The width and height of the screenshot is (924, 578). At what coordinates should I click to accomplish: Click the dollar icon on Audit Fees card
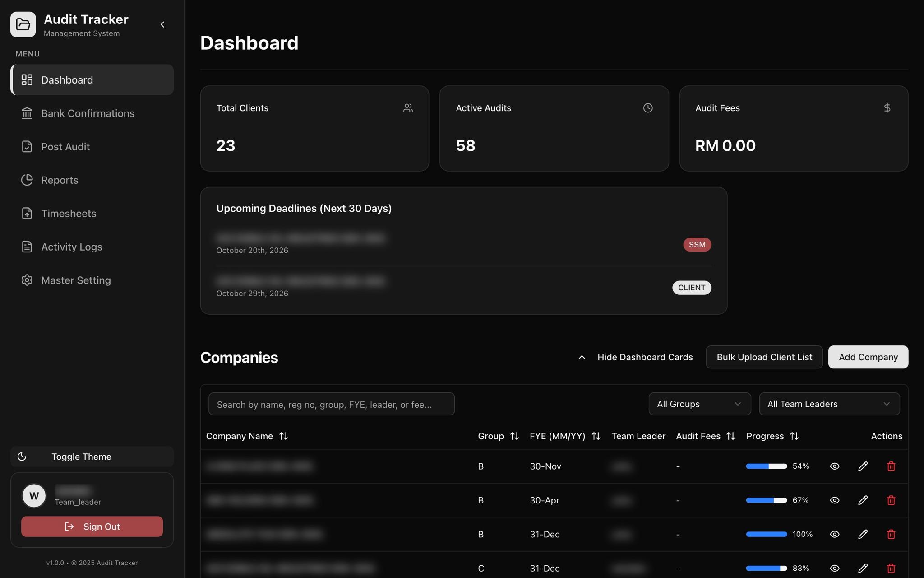887,108
